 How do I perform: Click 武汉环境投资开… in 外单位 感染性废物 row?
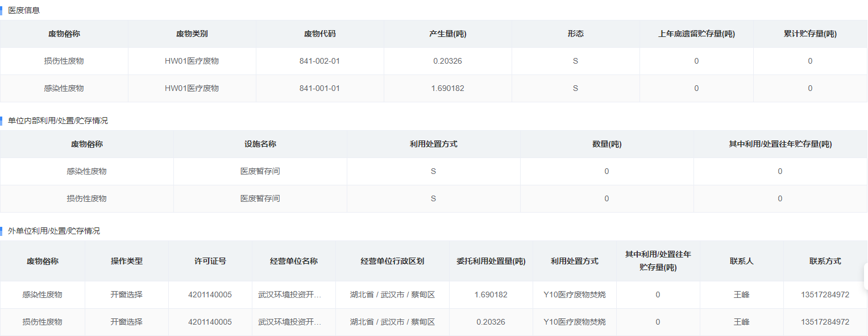click(290, 294)
